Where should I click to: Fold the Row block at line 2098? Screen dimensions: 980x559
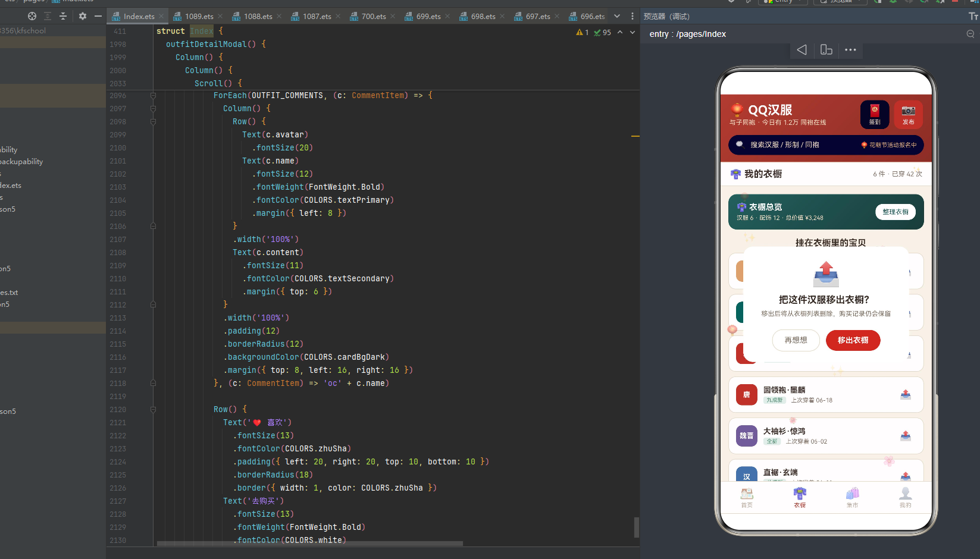pyautogui.click(x=153, y=122)
